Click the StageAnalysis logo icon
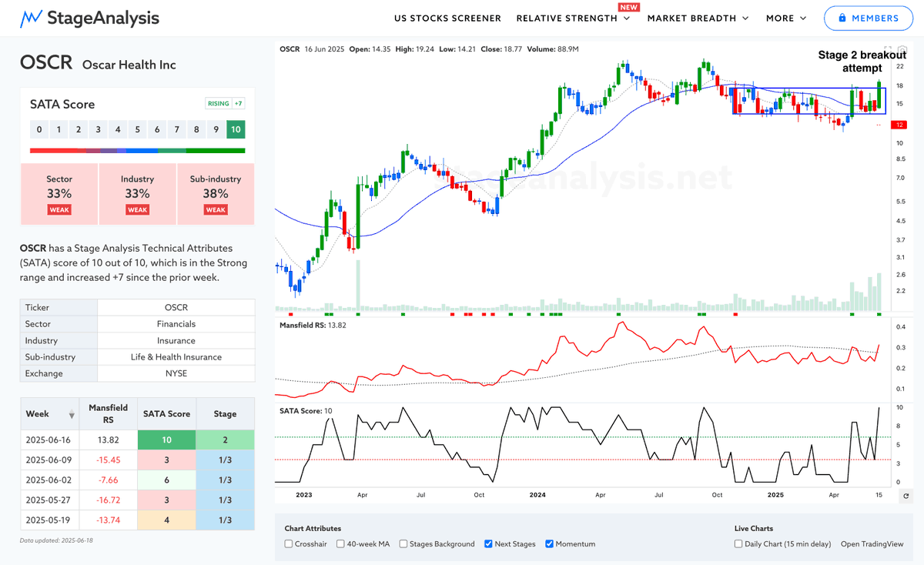 (31, 18)
